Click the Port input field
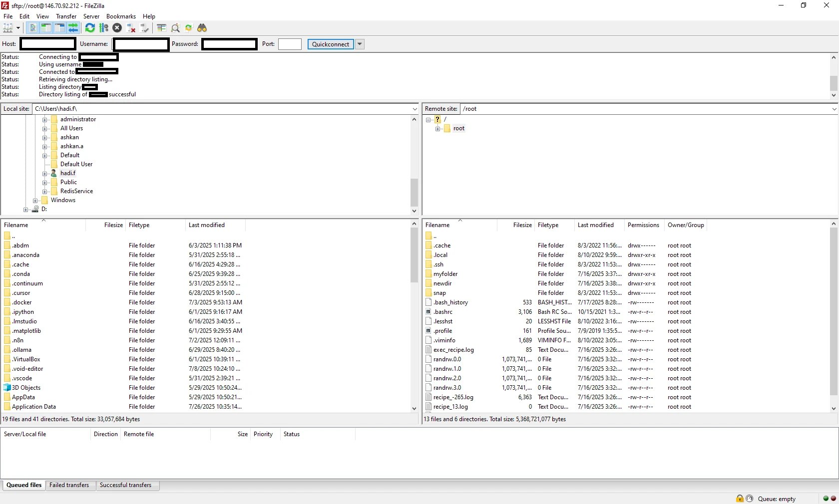Image resolution: width=839 pixels, height=504 pixels. pos(290,44)
